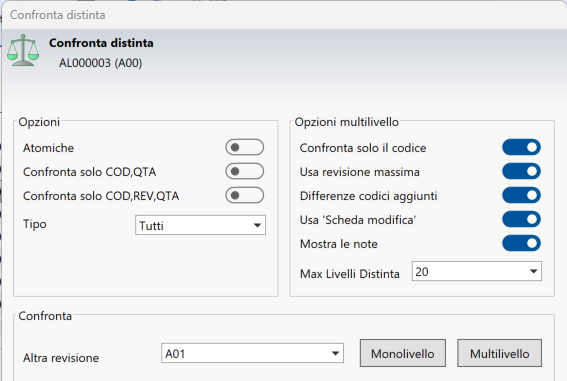Click the Monolivello button
Screen dimensions: 567x381
[402, 353]
